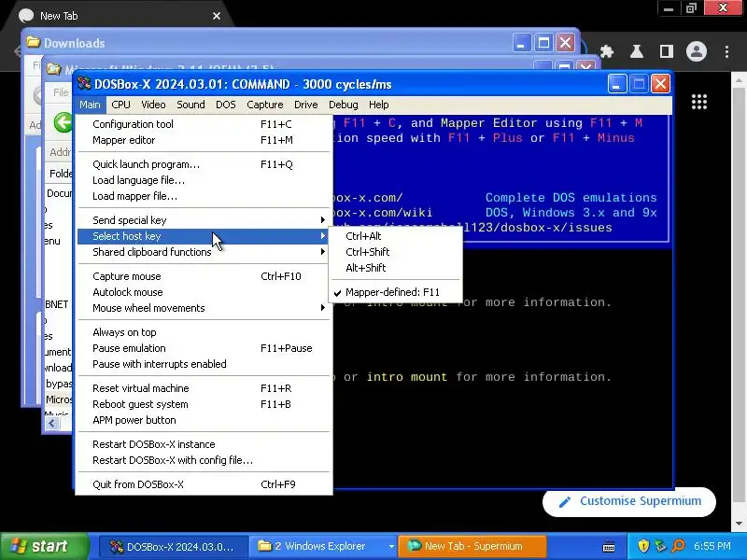Open the CPU menu
Screen dimensions: 747x560
(121, 105)
